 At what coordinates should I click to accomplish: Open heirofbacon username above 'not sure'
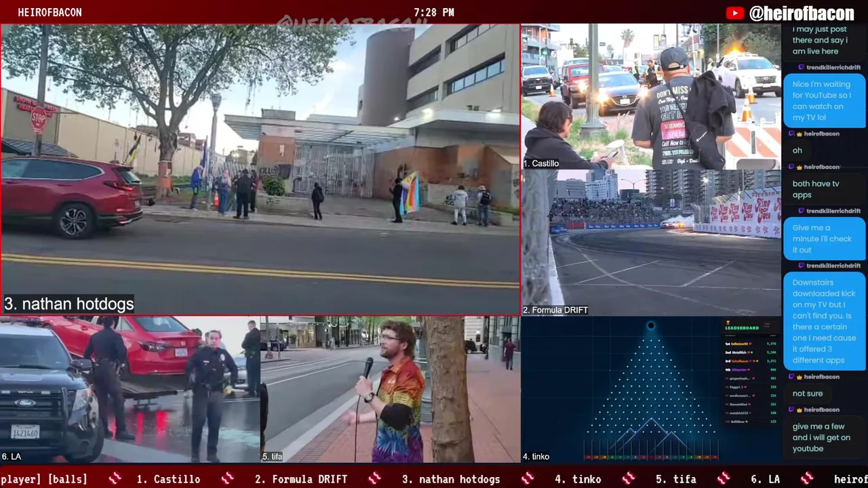pyautogui.click(x=821, y=377)
